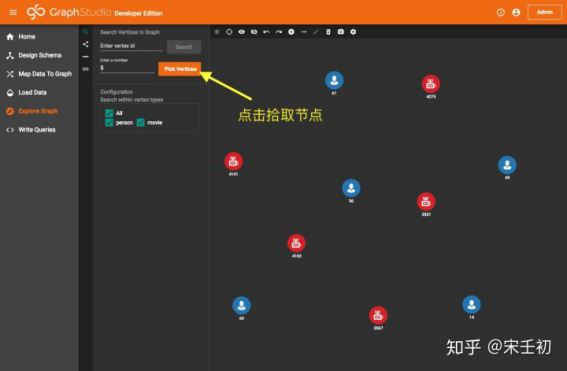Image resolution: width=567 pixels, height=371 pixels.
Task: Click the undo arrow in the toolbar
Action: pos(267,32)
